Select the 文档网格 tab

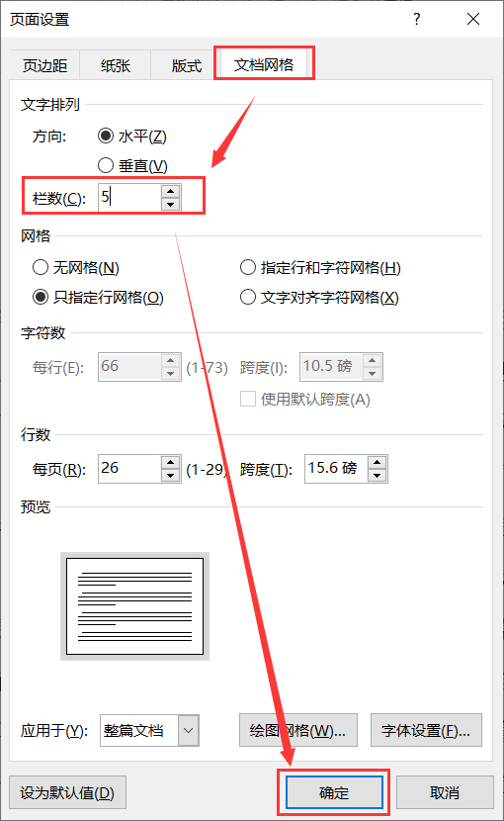click(264, 64)
